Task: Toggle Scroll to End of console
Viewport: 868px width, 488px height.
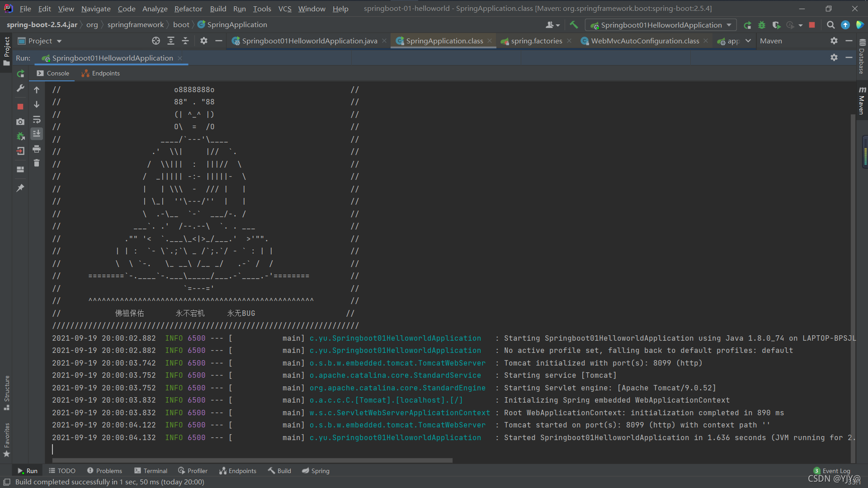Action: point(37,133)
